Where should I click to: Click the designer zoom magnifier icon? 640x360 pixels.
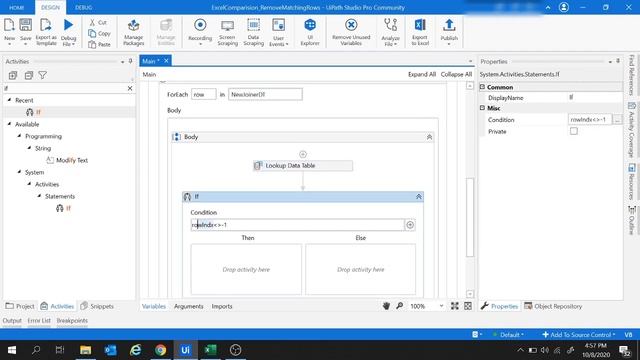point(400,306)
